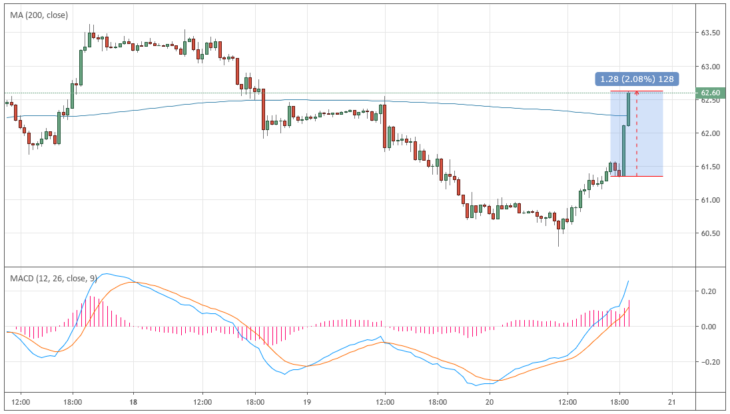Click the latest pink MACD histogram bar
Image resolution: width=730 pixels, height=414 pixels.
tap(629, 313)
